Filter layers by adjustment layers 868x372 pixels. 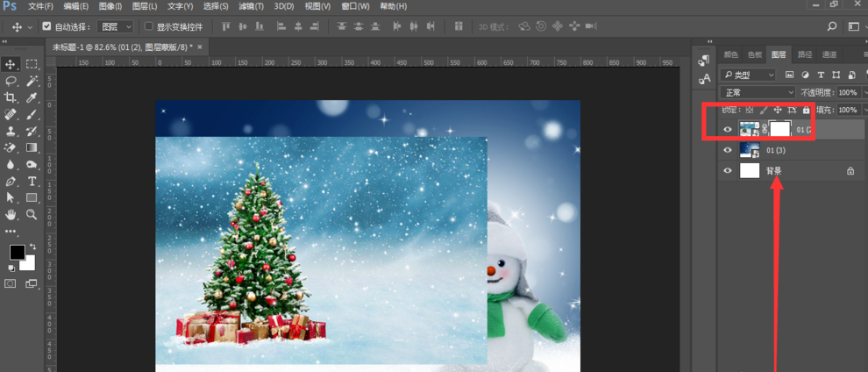pyautogui.click(x=805, y=75)
